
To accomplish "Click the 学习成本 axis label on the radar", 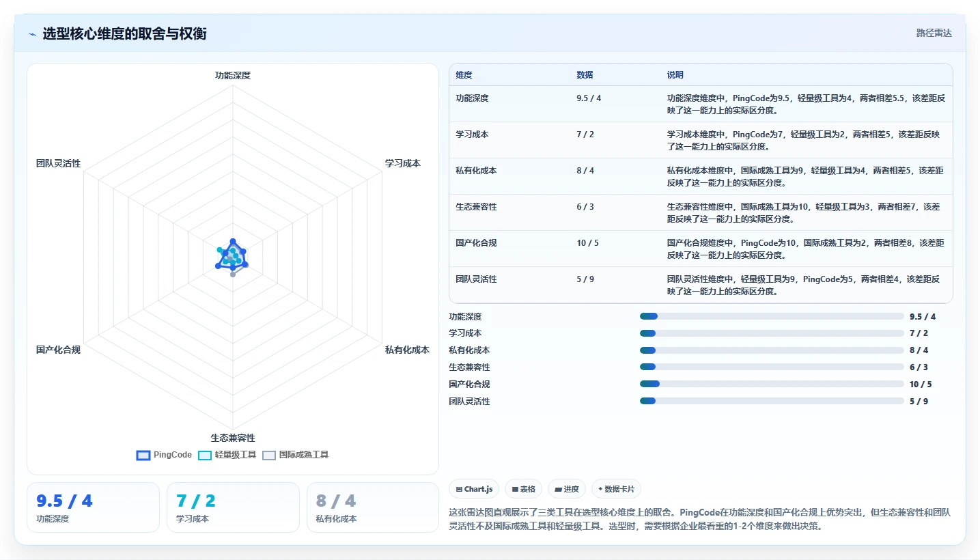I will (x=403, y=163).
